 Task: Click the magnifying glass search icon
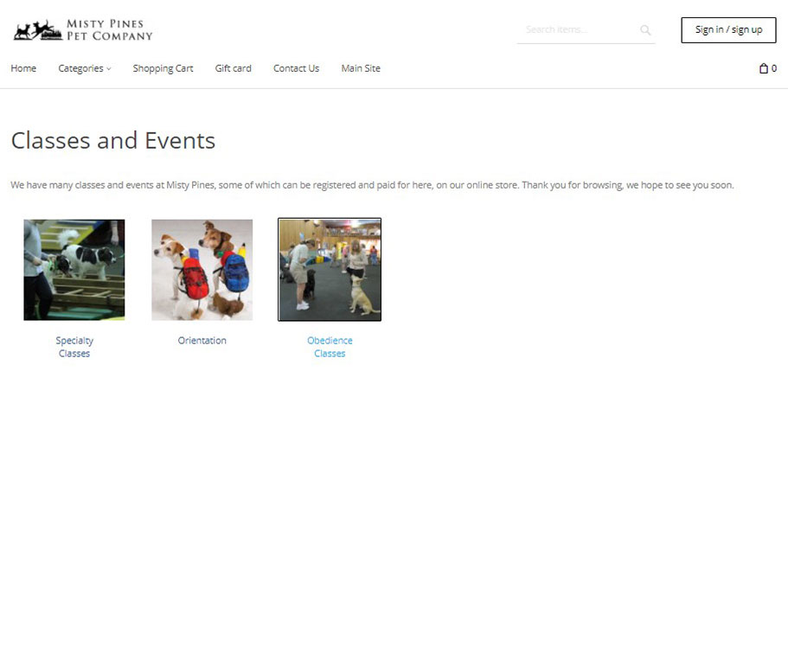(x=645, y=30)
